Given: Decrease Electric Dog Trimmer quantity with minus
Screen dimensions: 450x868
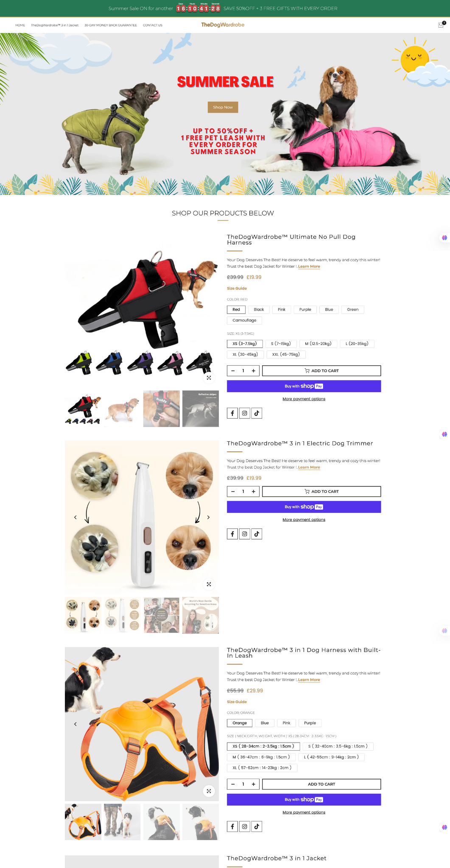Looking at the screenshot, I should (x=233, y=492).
